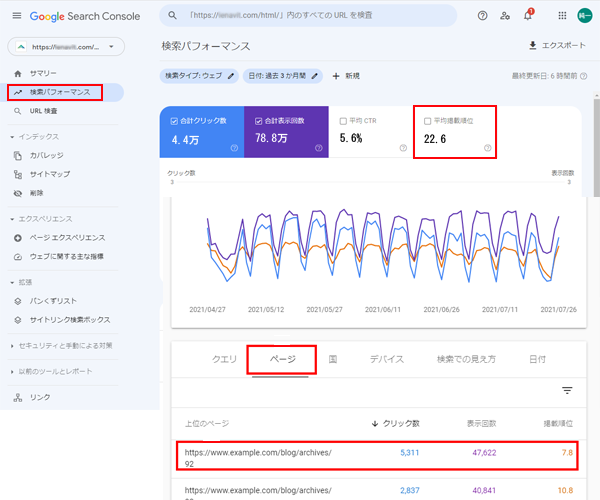Click help icon on 合計クリック数 card

click(234, 148)
